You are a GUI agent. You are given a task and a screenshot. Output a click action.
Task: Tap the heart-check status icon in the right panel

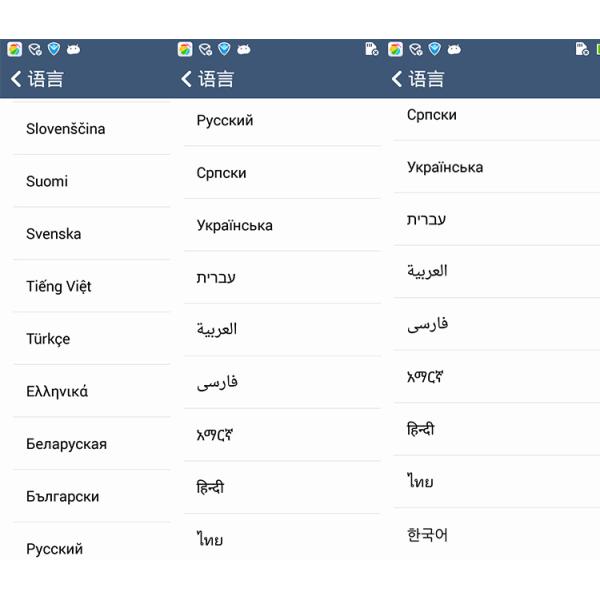[x=416, y=49]
